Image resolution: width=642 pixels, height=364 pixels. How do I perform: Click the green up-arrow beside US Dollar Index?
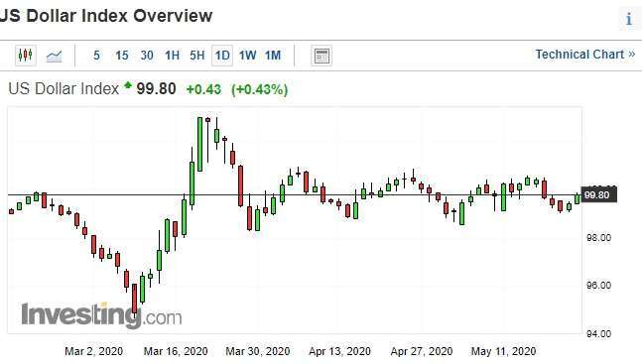pos(128,84)
